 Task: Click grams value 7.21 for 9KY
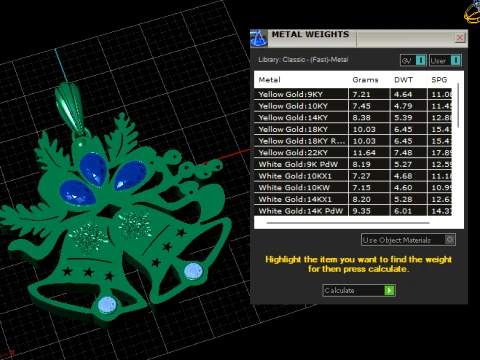click(361, 94)
